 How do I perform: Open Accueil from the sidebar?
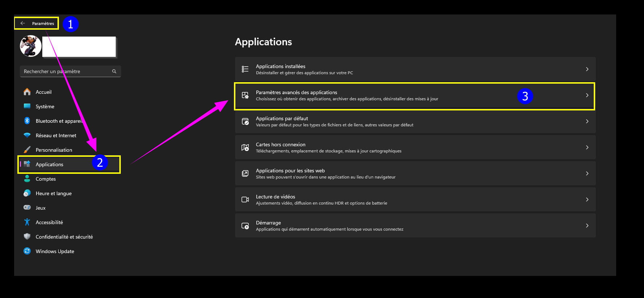(x=43, y=92)
